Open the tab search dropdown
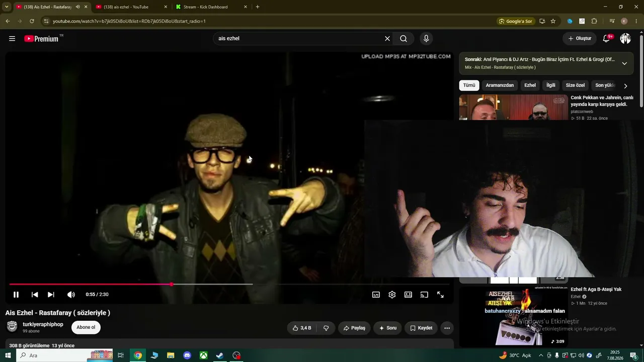 pyautogui.click(x=7, y=7)
